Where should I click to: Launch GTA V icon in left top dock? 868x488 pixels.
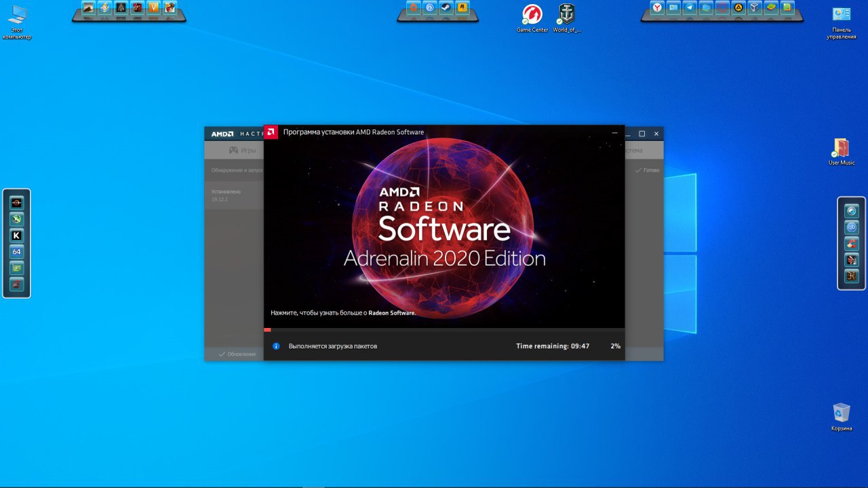click(154, 8)
